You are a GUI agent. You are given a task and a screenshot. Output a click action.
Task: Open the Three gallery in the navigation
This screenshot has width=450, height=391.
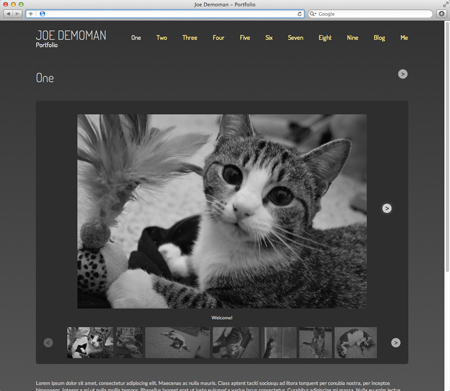[x=190, y=38]
